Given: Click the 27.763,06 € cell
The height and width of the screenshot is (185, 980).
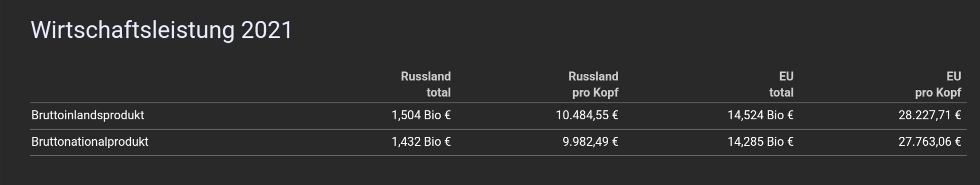Looking at the screenshot, I should point(930,142).
